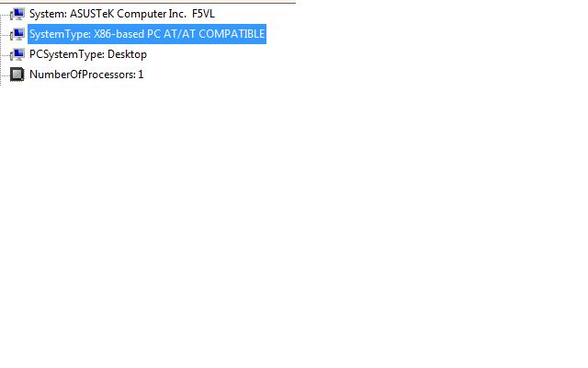Select the NumberOfProcessors: 1 entry
The width and height of the screenshot is (588, 368).
coord(86,75)
